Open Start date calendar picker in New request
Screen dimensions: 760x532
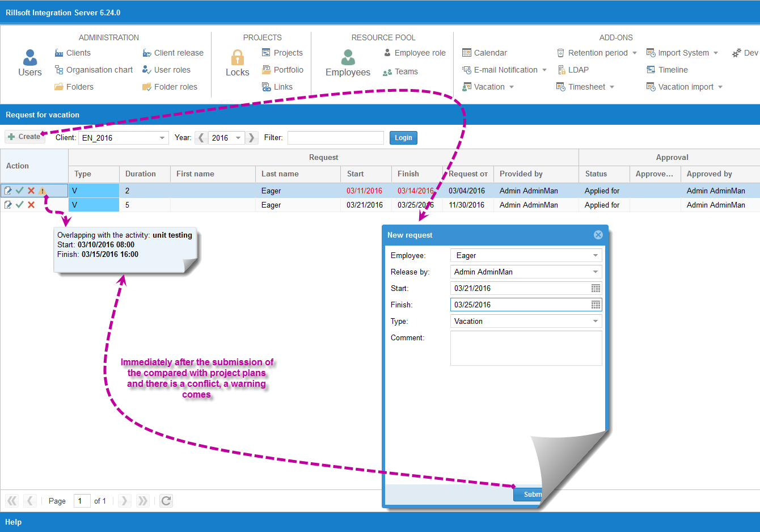pyautogui.click(x=596, y=288)
